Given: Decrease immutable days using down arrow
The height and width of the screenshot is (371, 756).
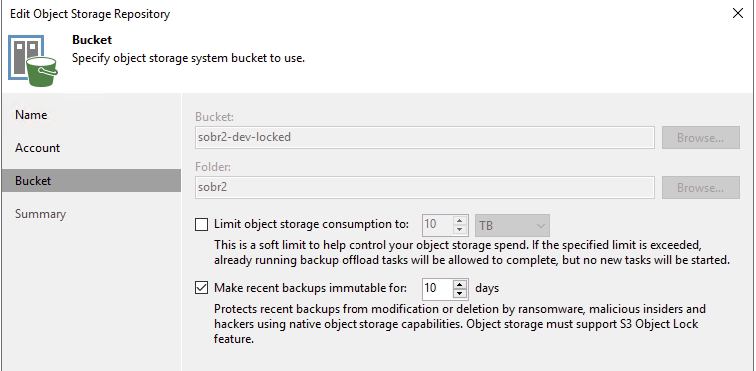Looking at the screenshot, I should [460, 293].
